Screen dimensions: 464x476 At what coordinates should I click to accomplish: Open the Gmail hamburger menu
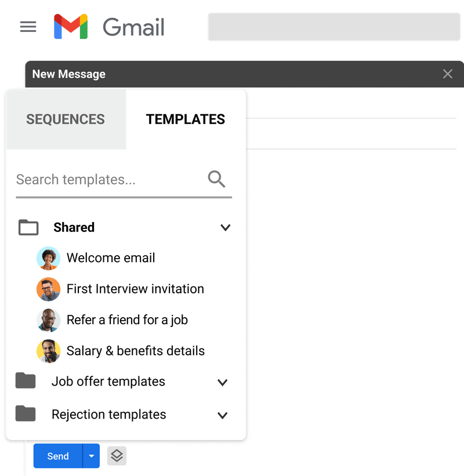pyautogui.click(x=28, y=26)
